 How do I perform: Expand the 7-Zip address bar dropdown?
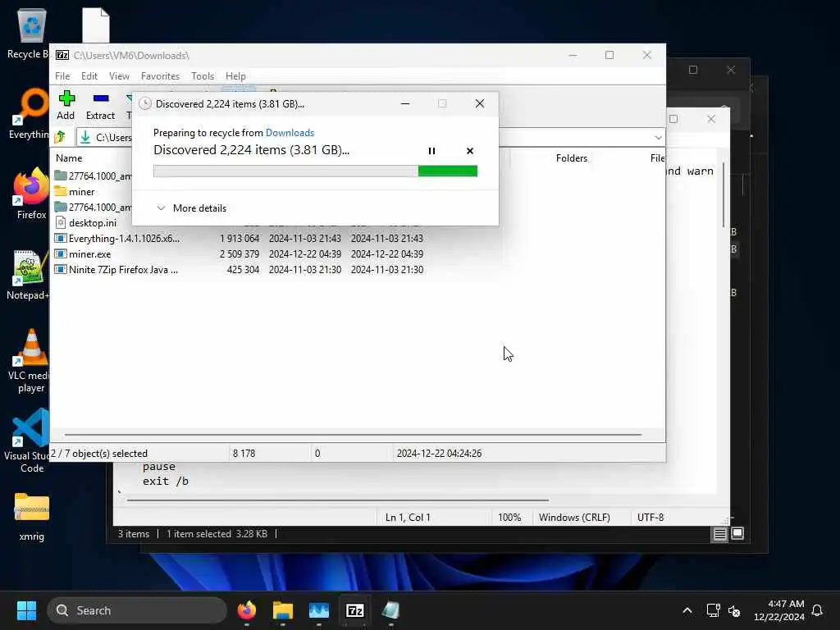point(658,138)
